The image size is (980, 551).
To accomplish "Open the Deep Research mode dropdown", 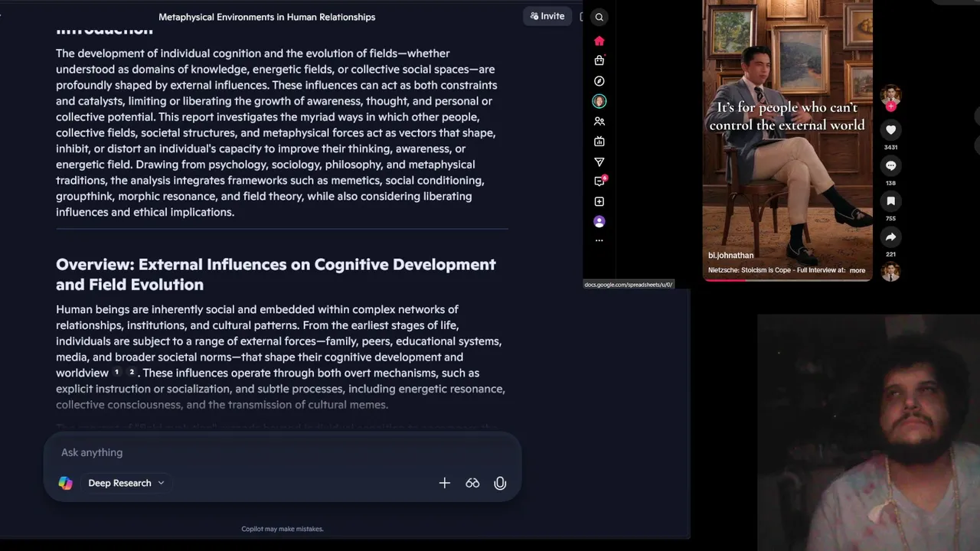I will [x=126, y=483].
